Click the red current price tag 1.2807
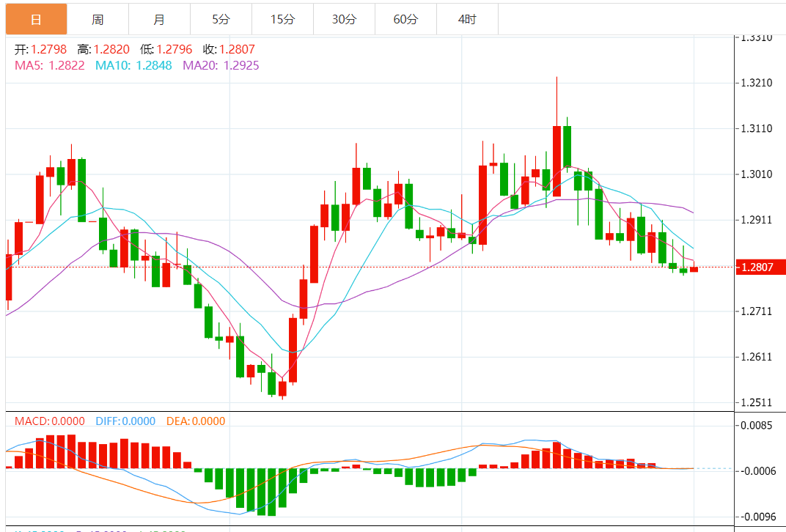This screenshot has height=532, width=786. [760, 267]
